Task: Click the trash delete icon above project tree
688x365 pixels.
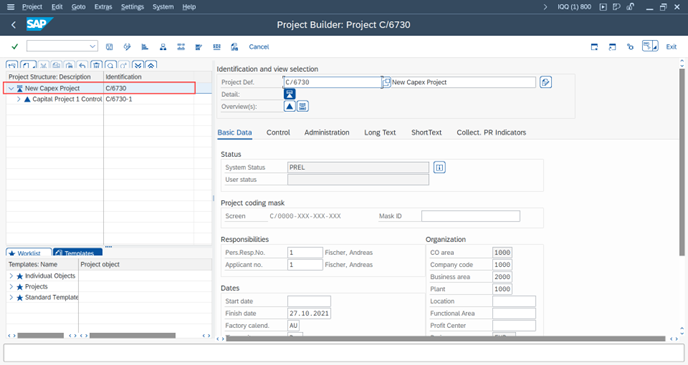Action: click(97, 65)
